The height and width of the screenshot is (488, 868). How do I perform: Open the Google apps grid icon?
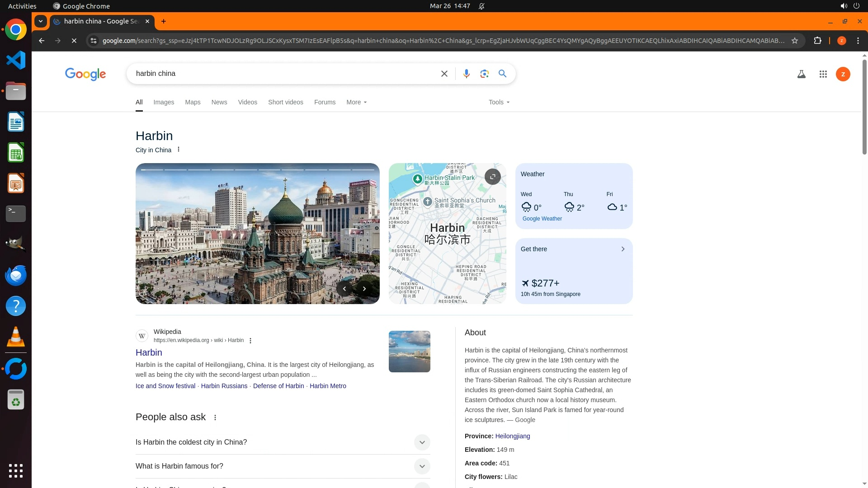pyautogui.click(x=823, y=74)
